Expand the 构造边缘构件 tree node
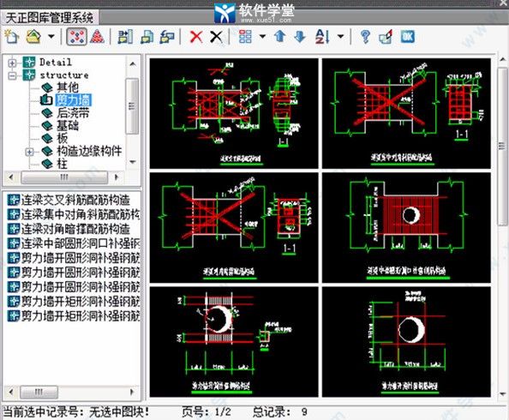 [29, 152]
